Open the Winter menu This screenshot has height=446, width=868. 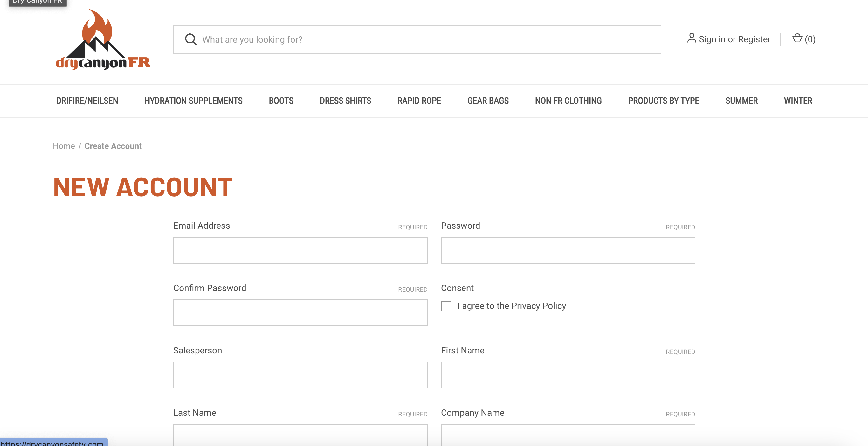(798, 101)
